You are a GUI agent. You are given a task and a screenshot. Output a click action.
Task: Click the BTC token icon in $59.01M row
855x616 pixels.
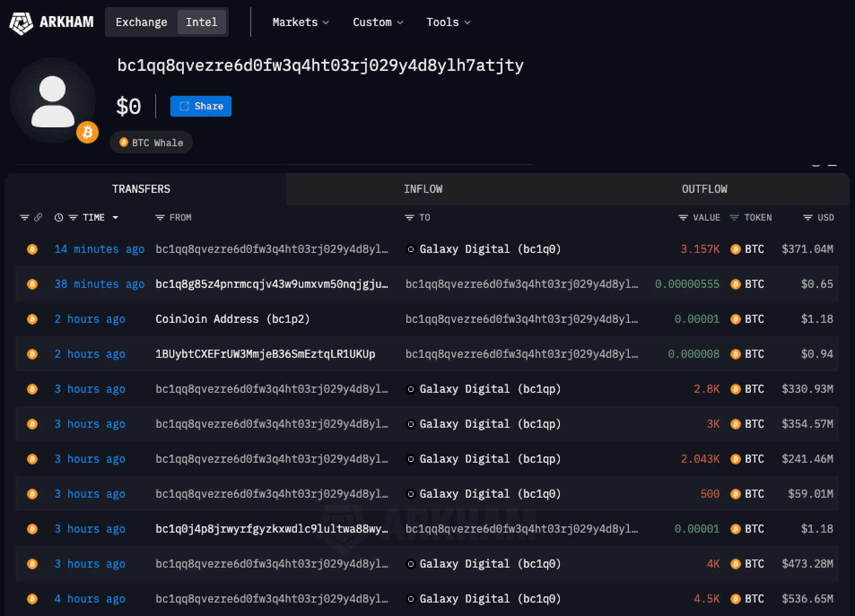tap(736, 494)
